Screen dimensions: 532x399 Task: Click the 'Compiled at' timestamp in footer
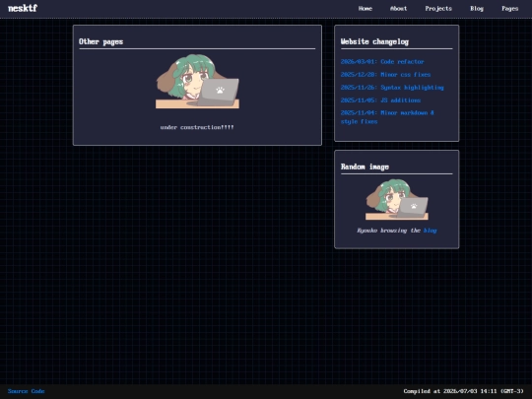[463, 391]
